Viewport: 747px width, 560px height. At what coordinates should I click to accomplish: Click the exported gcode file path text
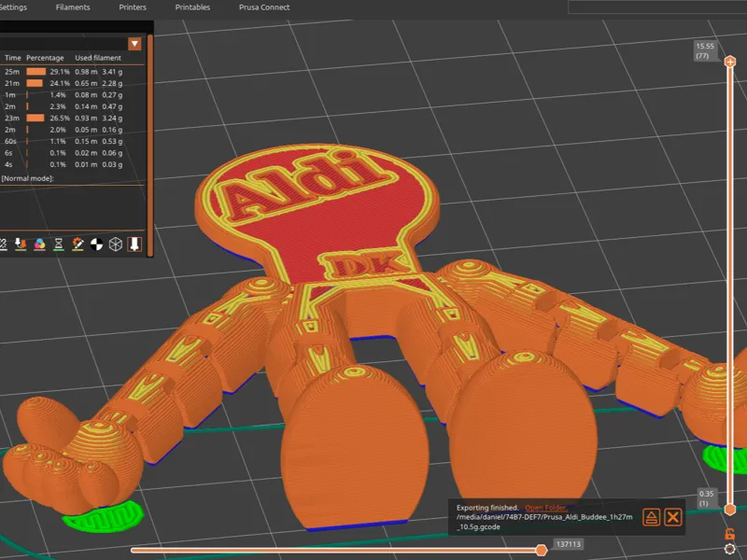point(544,522)
